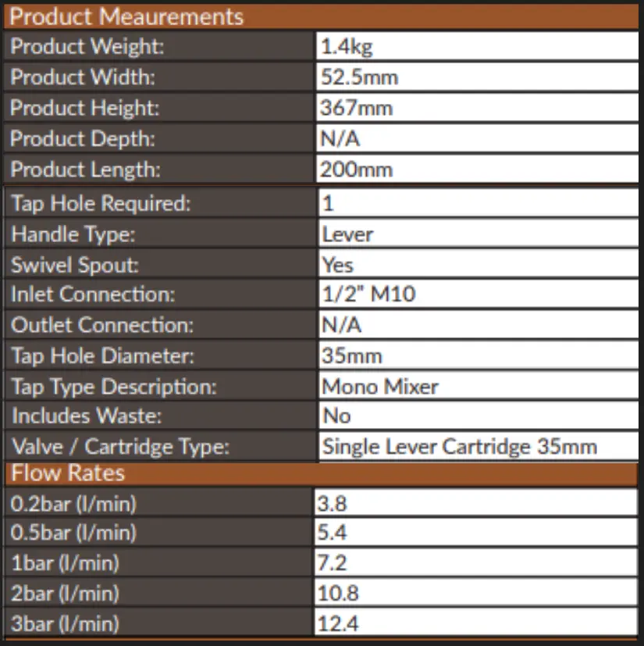644x646 pixels.
Task: Select the Product Height label cell
Action: coord(158,108)
